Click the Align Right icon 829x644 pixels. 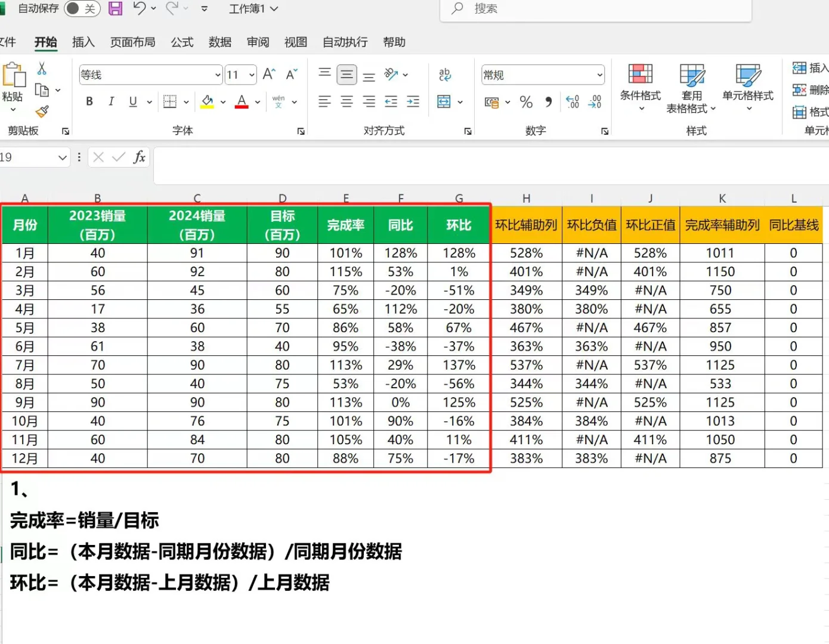point(369,101)
